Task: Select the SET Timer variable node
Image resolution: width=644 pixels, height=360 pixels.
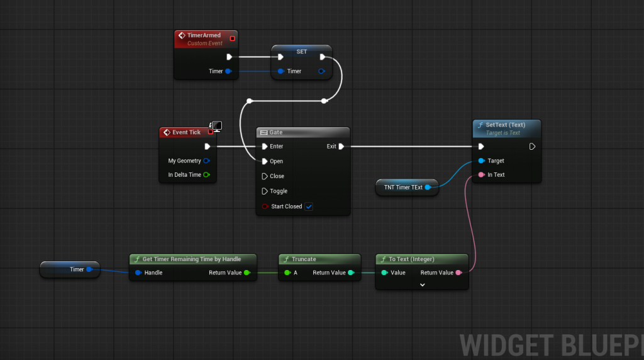Action: pos(302,52)
